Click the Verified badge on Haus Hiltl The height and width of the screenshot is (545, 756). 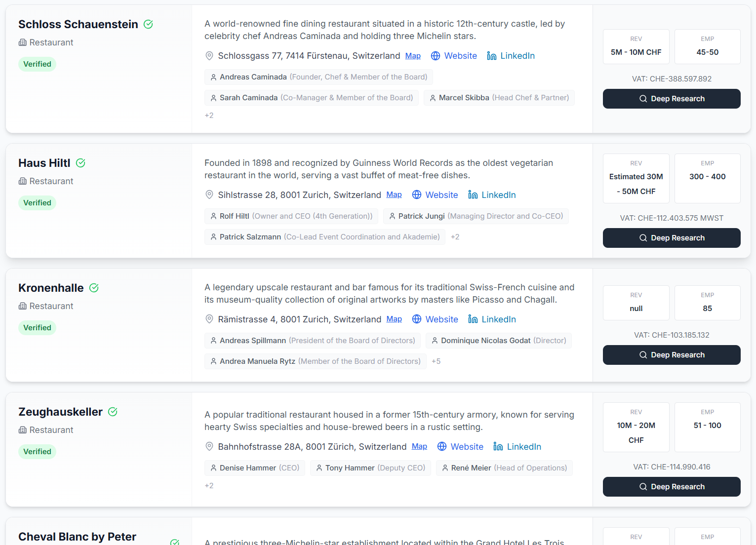coord(37,202)
